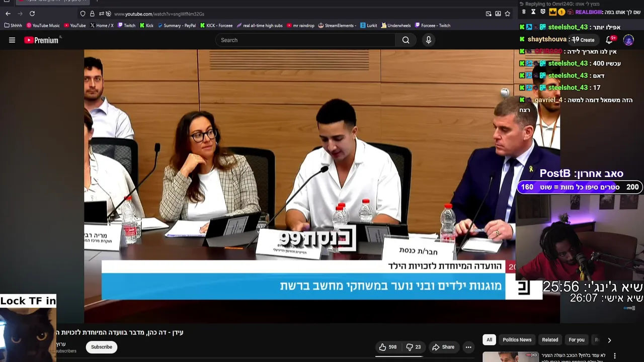The height and width of the screenshot is (362, 644).
Task: Open KICK - Forceee bookmark
Action: click(216, 26)
